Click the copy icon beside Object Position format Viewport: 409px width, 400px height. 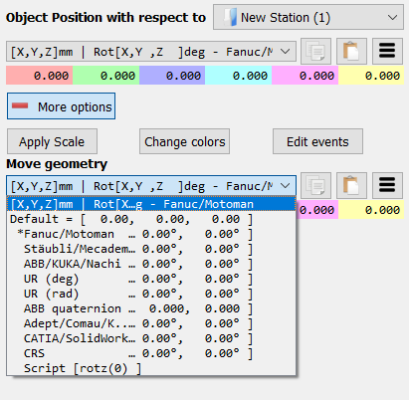pyautogui.click(x=316, y=51)
